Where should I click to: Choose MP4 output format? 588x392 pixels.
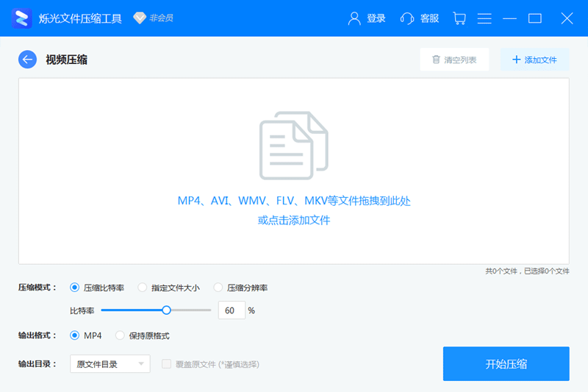(x=75, y=335)
